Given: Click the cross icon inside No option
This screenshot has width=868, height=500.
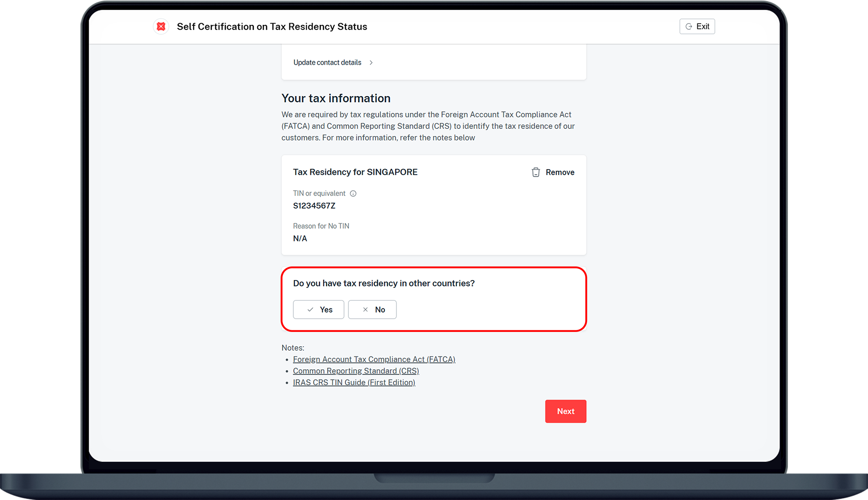Looking at the screenshot, I should pos(365,310).
